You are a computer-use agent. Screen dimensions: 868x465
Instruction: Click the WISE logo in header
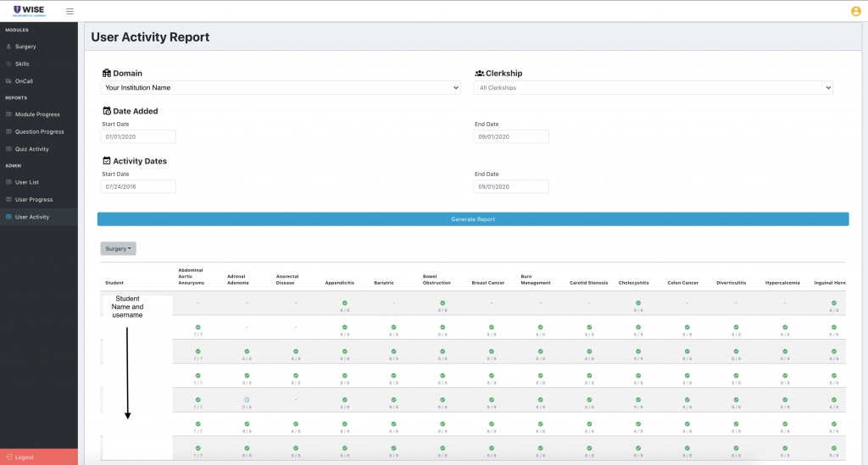click(x=31, y=11)
